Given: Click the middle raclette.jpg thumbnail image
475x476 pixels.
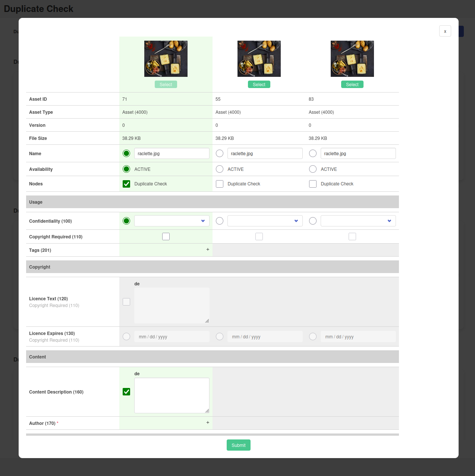Looking at the screenshot, I should (x=259, y=59).
